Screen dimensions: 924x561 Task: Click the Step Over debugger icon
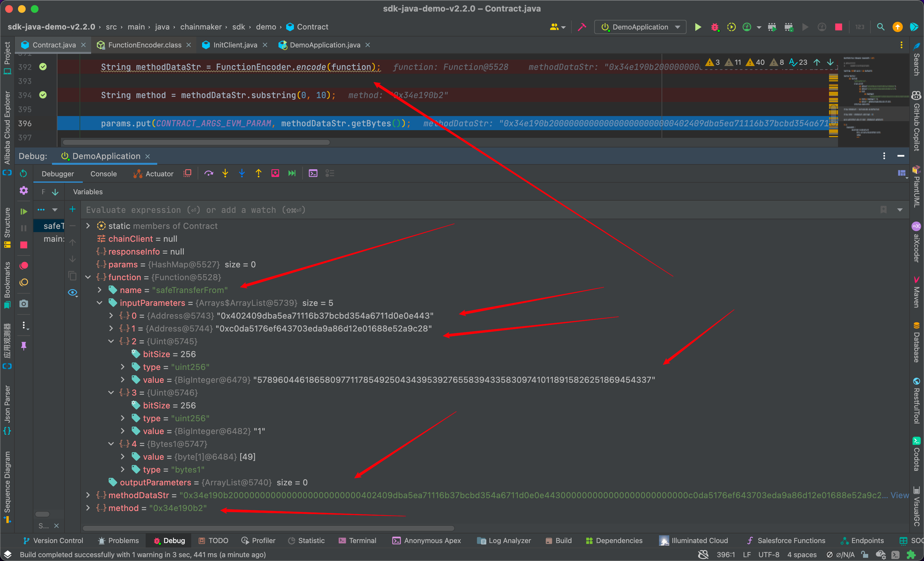[209, 173]
